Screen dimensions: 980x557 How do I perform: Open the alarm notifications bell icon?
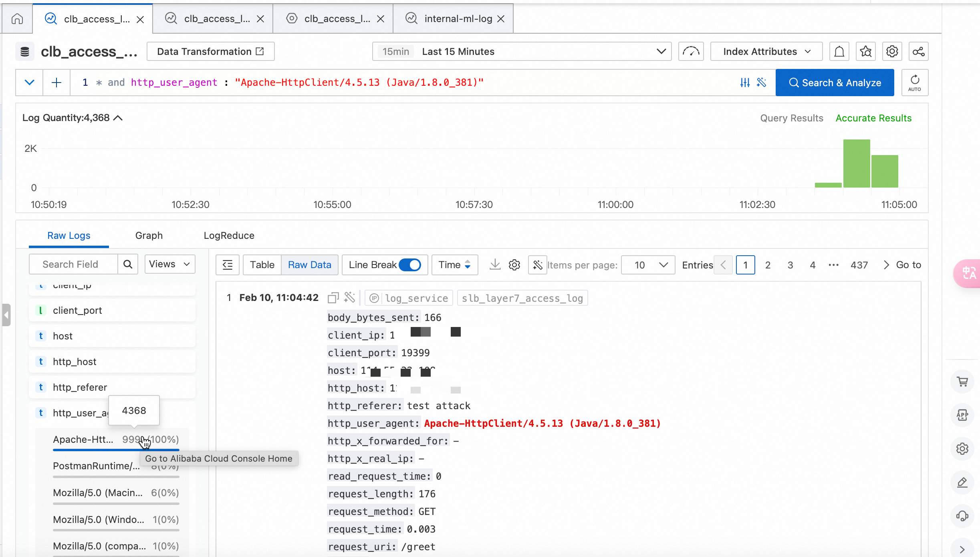point(839,51)
